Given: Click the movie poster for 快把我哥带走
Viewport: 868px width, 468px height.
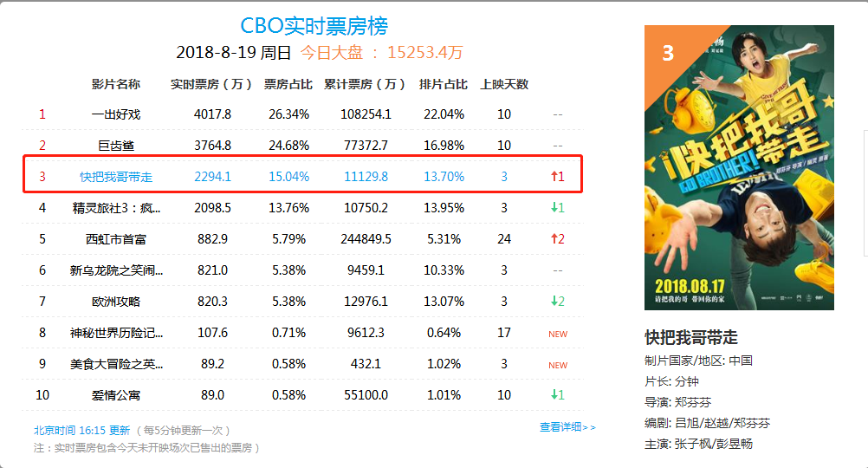Looking at the screenshot, I should pos(739,167).
